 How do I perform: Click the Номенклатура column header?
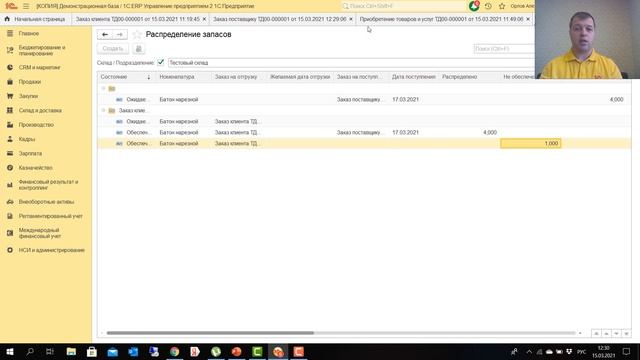tap(184, 77)
